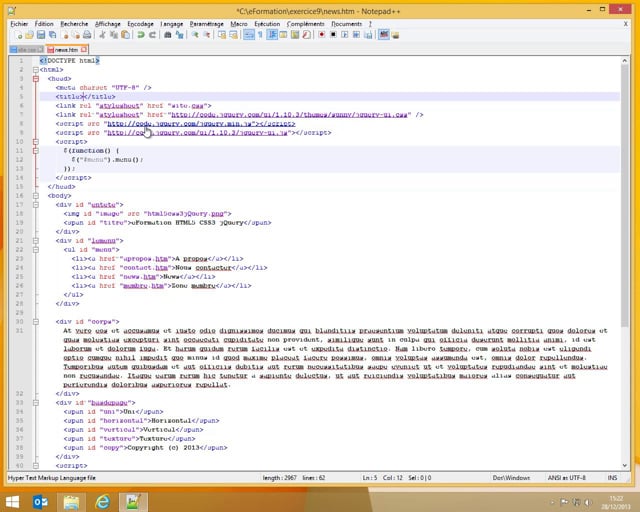Open Windows Start button on taskbar
Image resolution: width=640 pixels, height=512 pixels.
[12, 502]
